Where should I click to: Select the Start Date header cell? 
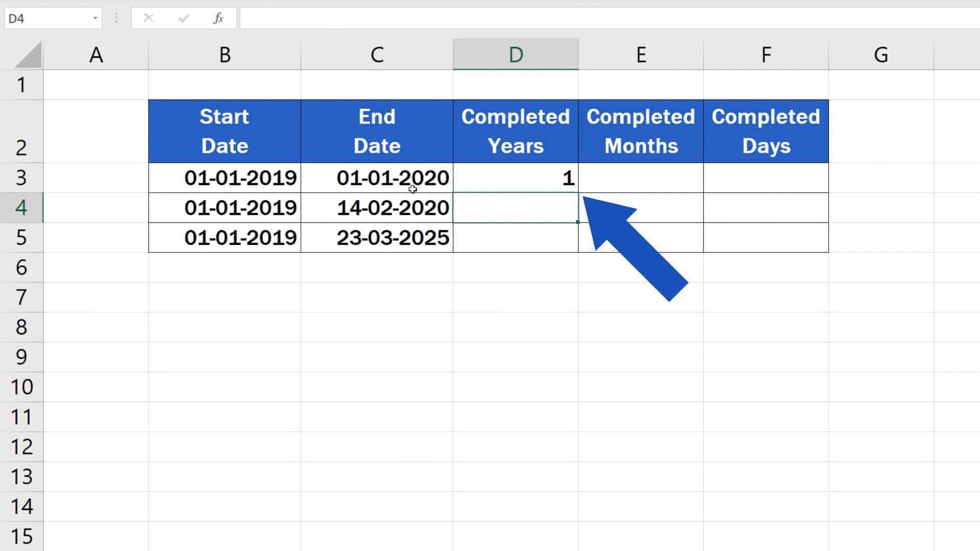(x=225, y=131)
